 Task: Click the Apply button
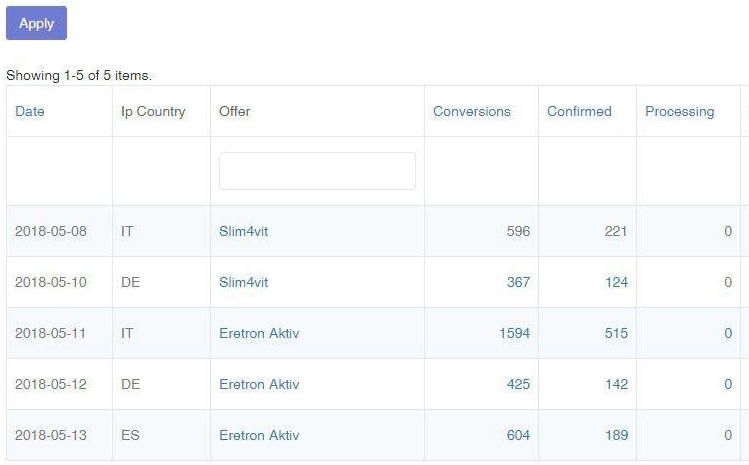36,23
